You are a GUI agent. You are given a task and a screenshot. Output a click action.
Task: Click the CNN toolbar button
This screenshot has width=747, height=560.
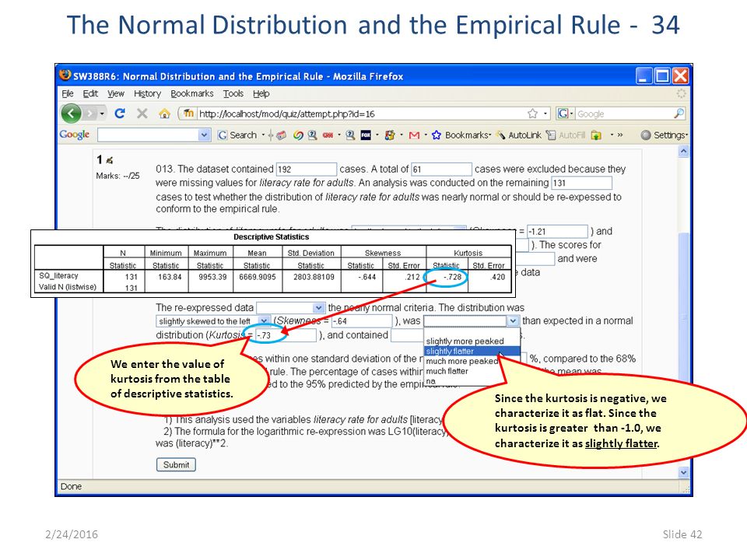(x=328, y=135)
